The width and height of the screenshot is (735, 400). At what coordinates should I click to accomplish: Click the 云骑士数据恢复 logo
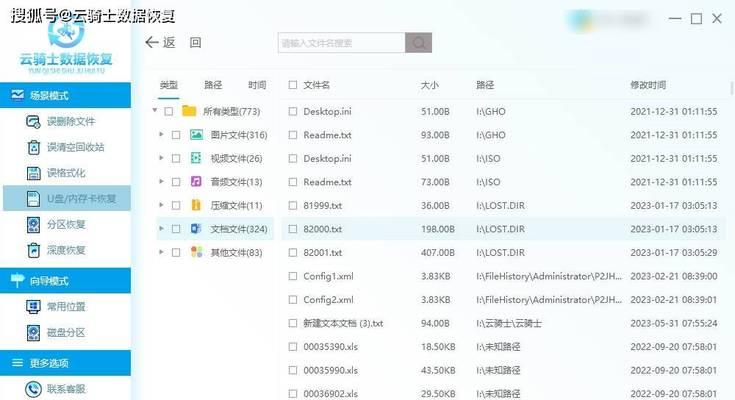pos(66,47)
